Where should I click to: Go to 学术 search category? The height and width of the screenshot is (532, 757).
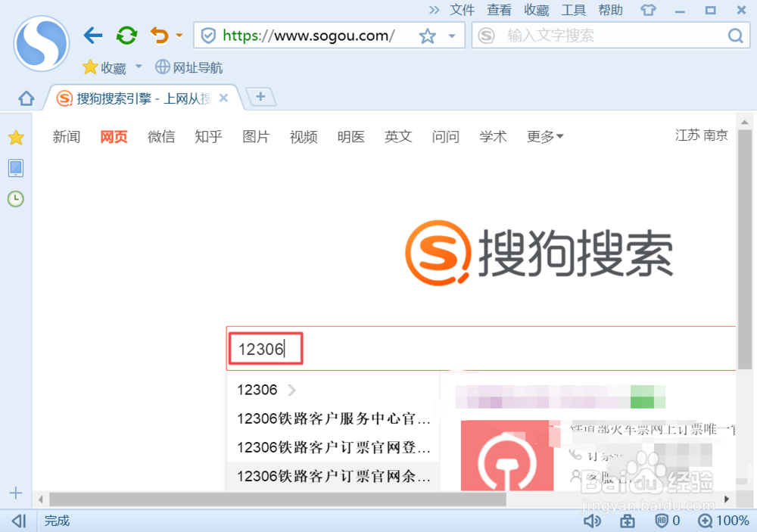click(x=493, y=137)
